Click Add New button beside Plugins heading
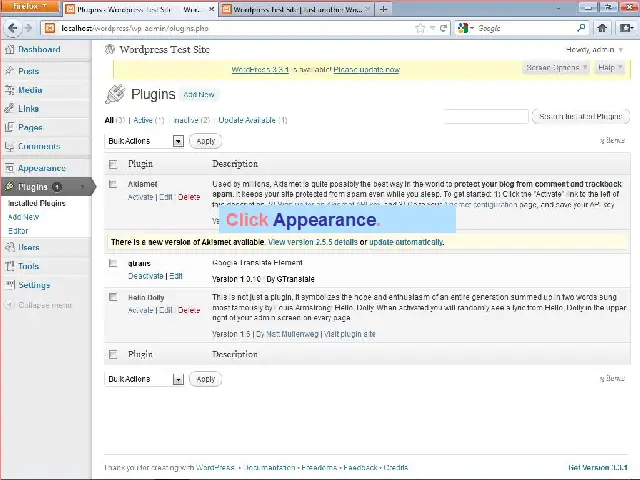Screen dimensions: 640x480 coord(199,95)
